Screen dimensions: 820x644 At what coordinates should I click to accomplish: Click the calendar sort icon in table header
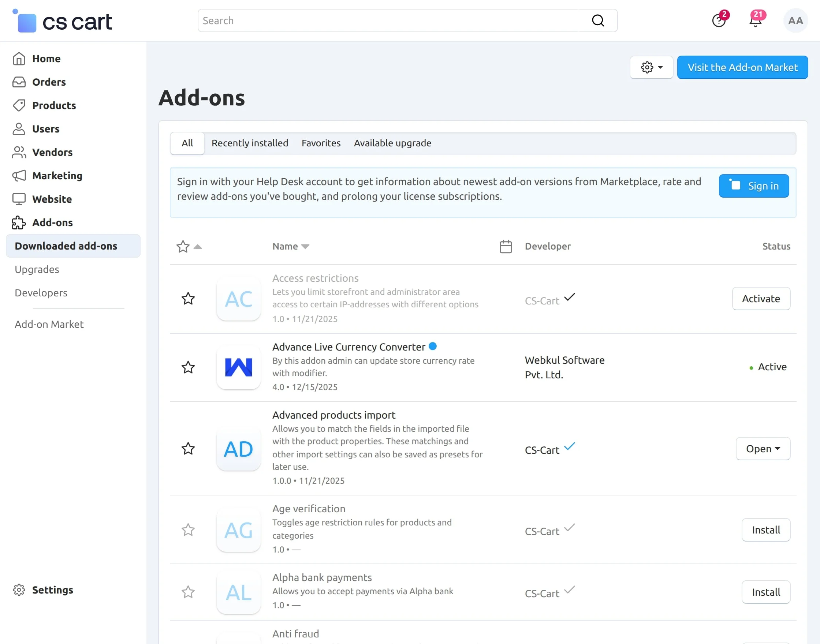(506, 247)
